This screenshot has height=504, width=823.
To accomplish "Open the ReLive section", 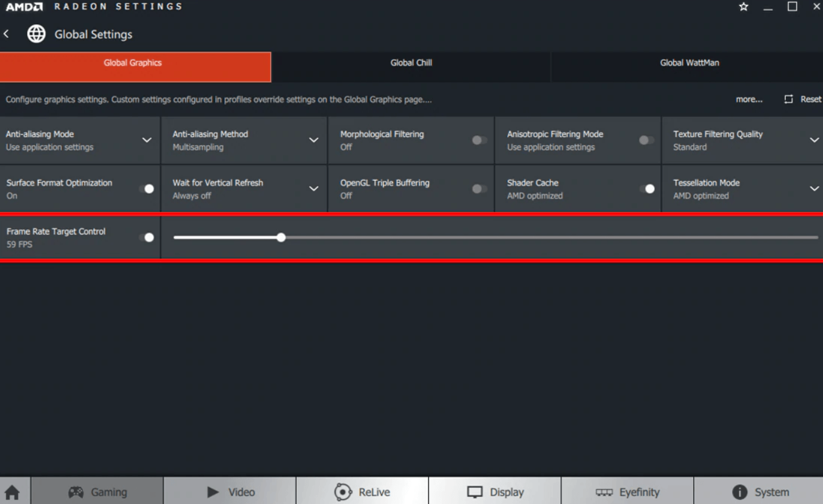I will coord(362,491).
